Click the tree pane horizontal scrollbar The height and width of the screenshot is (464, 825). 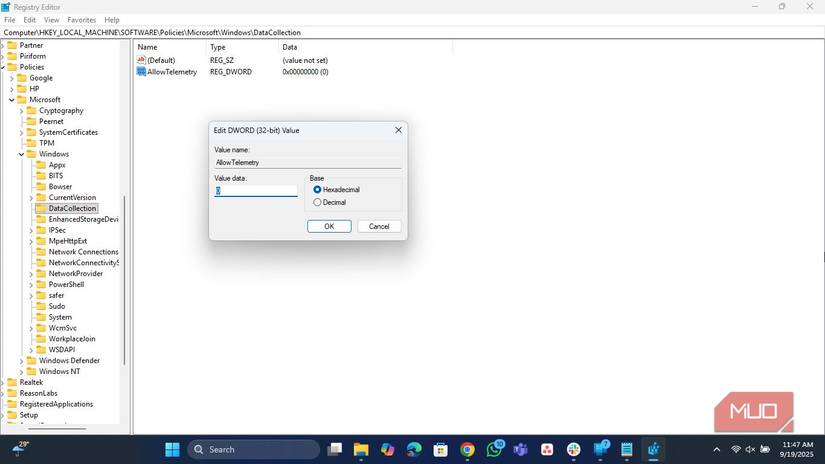pos(57,429)
